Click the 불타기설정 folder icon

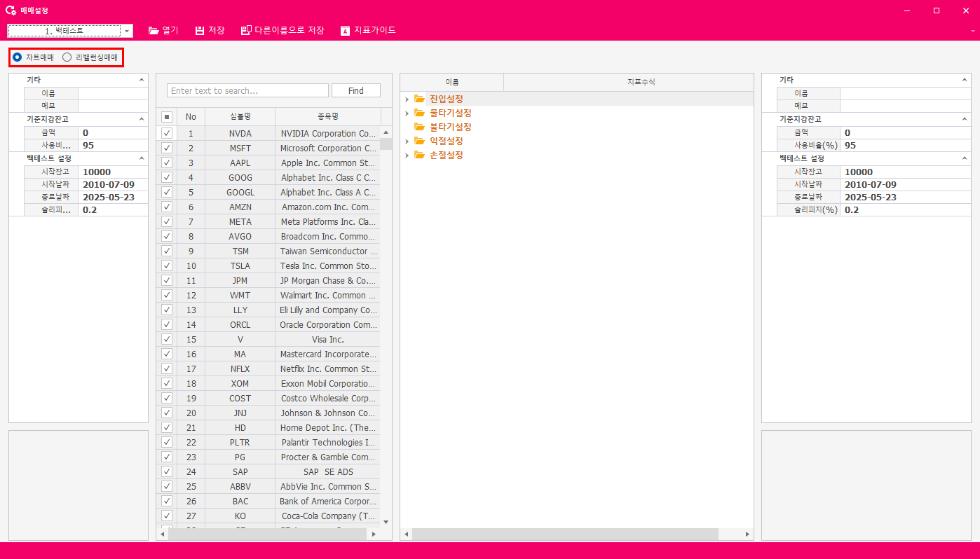pyautogui.click(x=420, y=127)
